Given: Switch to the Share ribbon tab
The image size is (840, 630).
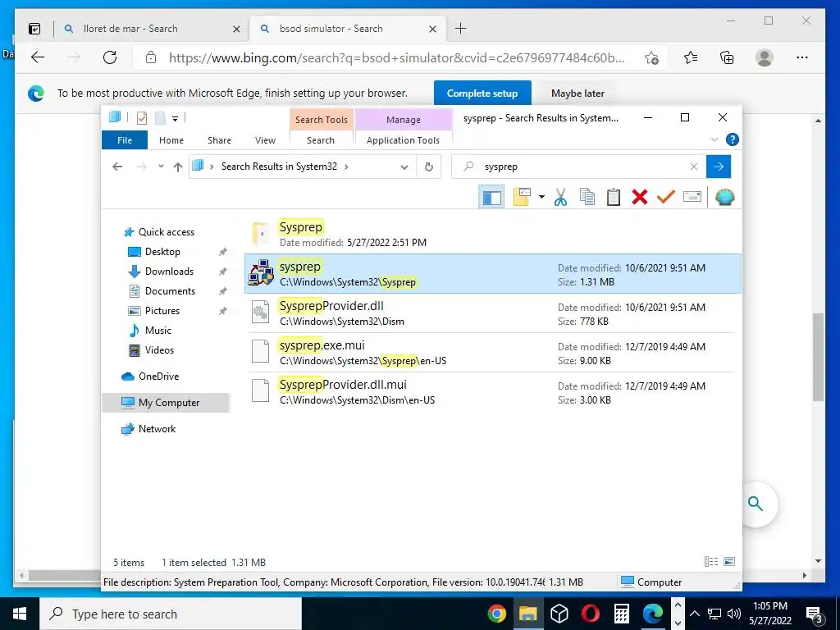Looking at the screenshot, I should click(x=219, y=139).
